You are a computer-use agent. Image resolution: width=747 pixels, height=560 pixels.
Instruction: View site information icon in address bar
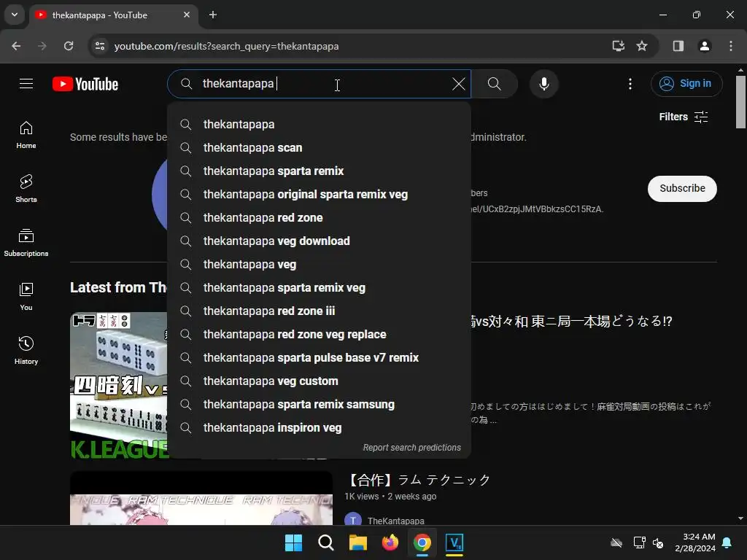(x=100, y=46)
